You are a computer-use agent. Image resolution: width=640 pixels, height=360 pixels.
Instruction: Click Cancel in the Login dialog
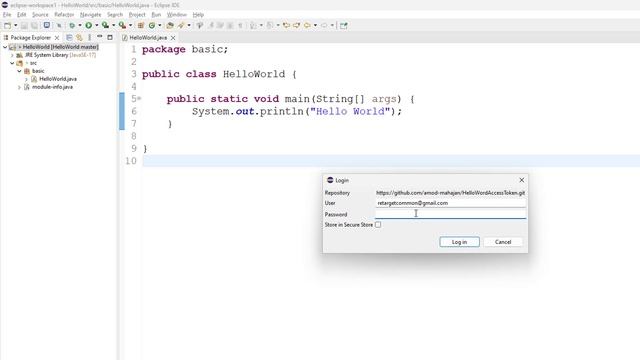point(503,242)
